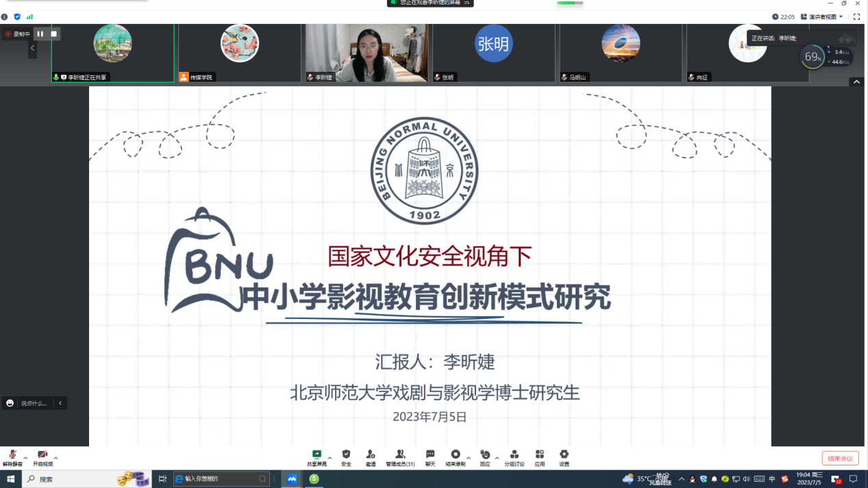This screenshot has height=488, width=868.
Task: Open 演讲者视图 view dropdown
Action: point(822,16)
